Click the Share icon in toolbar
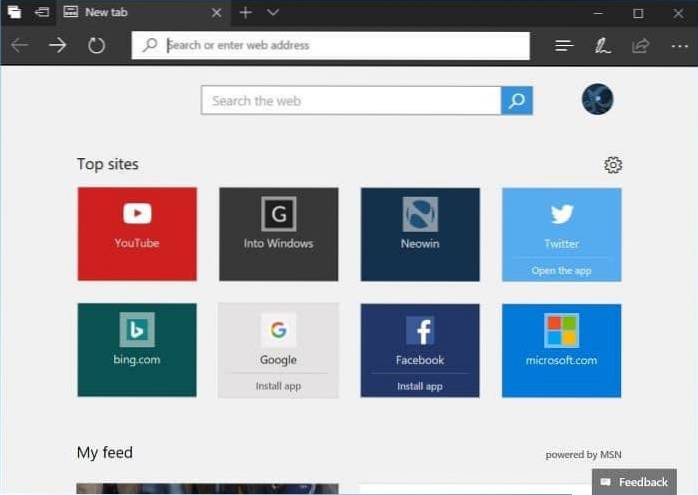The image size is (698, 495). (x=640, y=46)
